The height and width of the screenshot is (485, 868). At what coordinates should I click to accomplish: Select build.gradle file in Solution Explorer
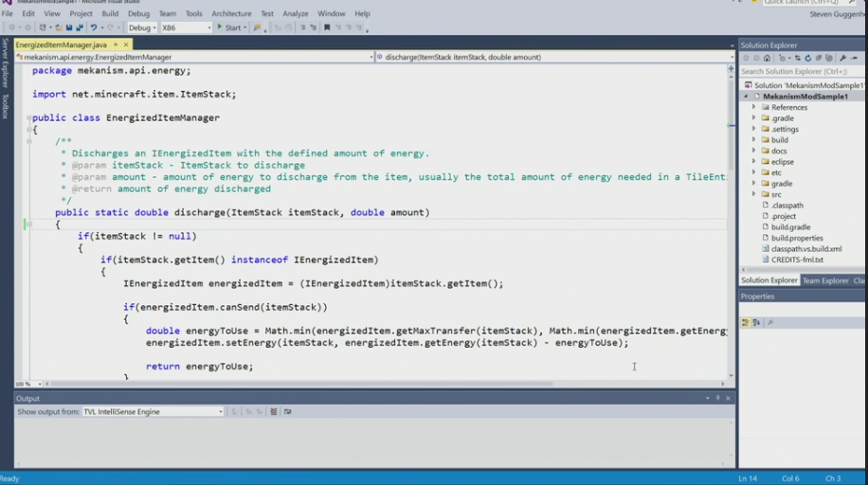click(790, 227)
